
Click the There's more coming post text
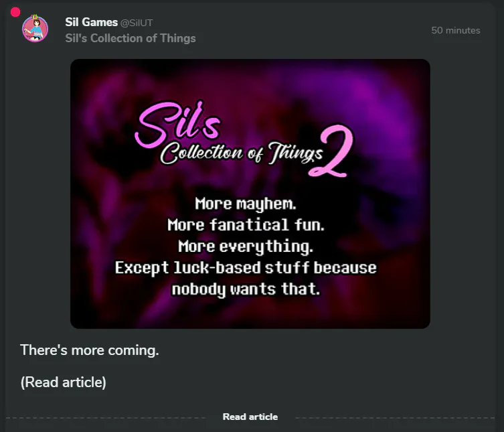[x=90, y=350]
